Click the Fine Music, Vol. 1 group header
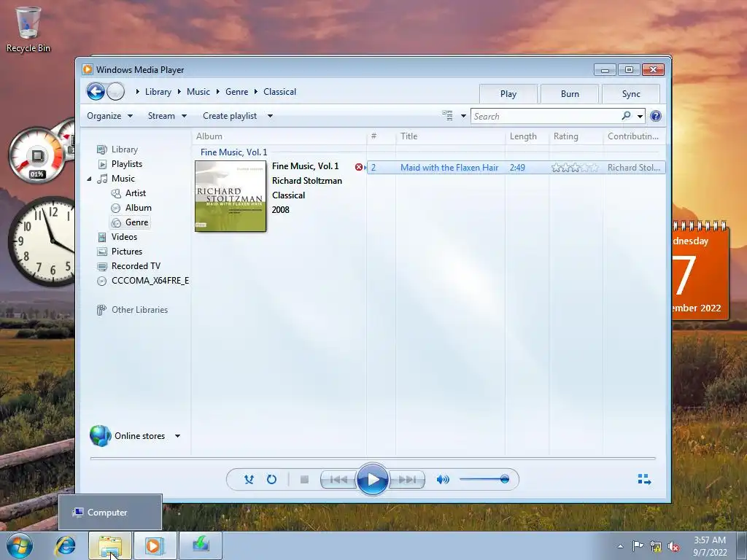Screen dimensions: 747x560 (x=234, y=152)
